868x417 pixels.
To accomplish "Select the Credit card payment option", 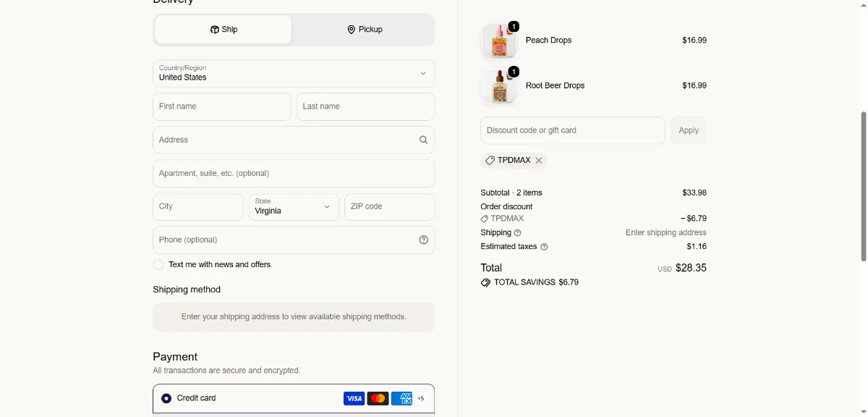I will coord(166,398).
